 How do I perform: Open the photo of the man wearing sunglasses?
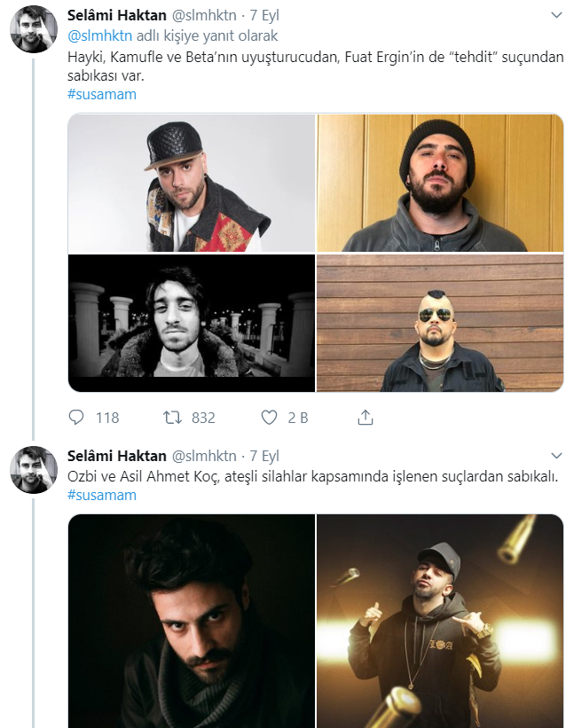coord(440,323)
